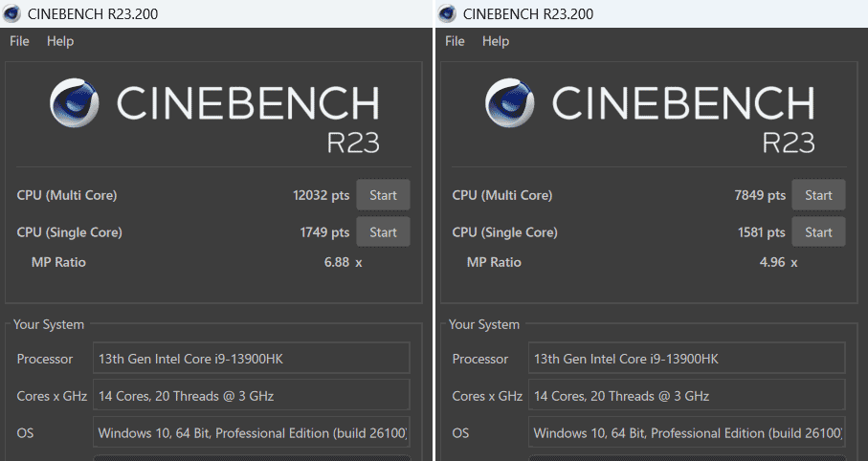This screenshot has width=868, height=461.
Task: Click the OS label in left window
Action: [x=25, y=432]
